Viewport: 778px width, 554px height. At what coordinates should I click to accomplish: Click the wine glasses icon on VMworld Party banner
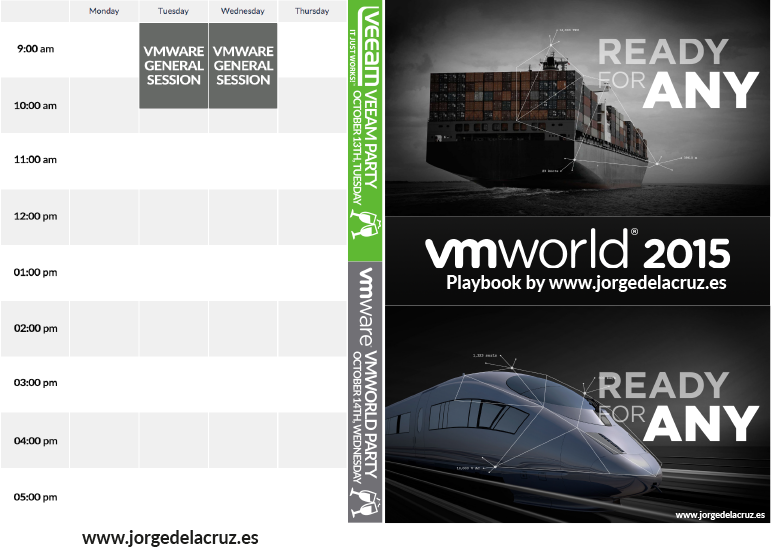[366, 502]
